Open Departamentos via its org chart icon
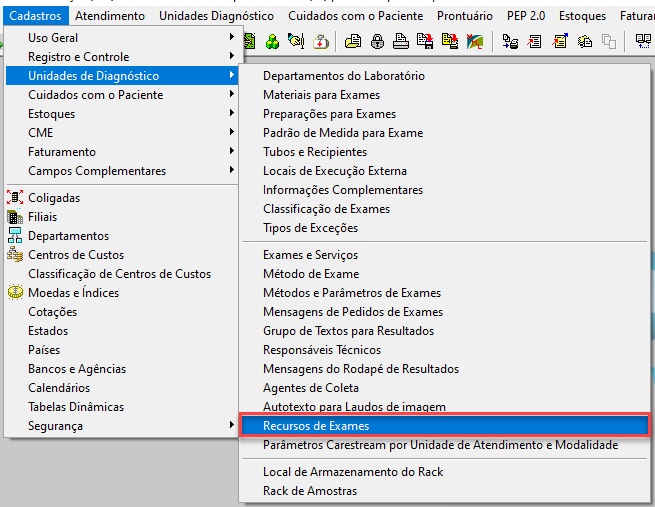 click(x=15, y=236)
